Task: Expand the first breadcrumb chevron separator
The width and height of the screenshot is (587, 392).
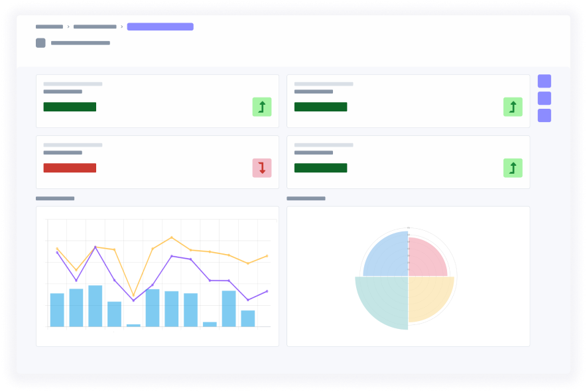Action: [x=68, y=27]
